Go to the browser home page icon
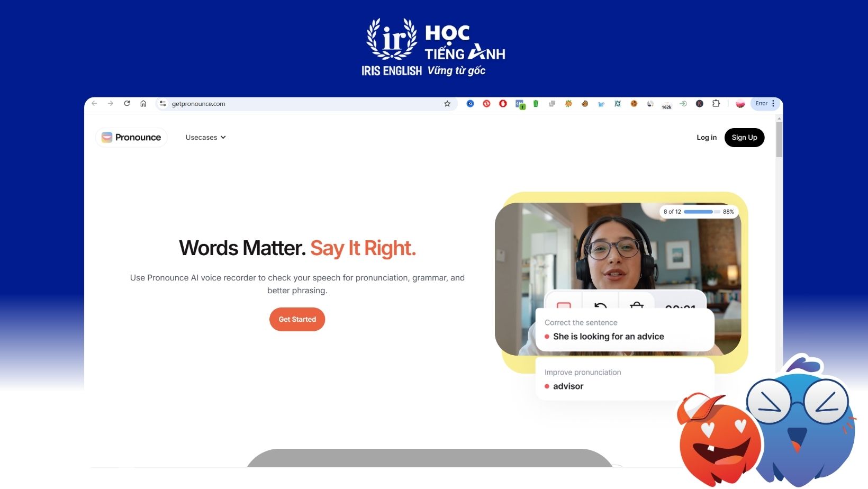Screen dimensions: 868x489 point(143,104)
